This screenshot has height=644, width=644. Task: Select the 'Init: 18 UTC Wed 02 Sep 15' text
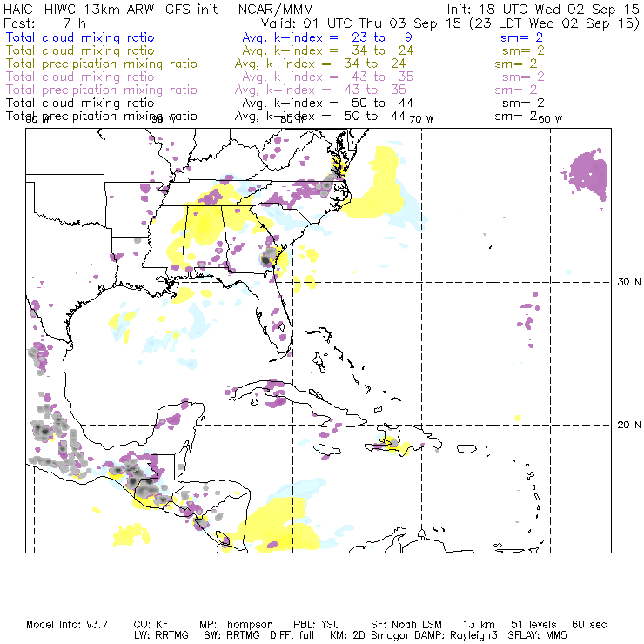coord(542,10)
